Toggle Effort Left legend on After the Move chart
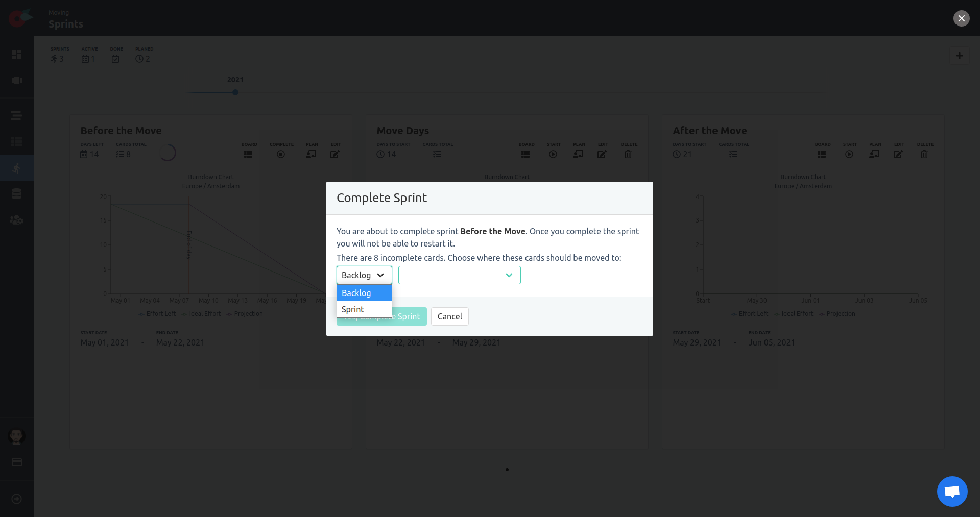This screenshot has height=517, width=980. tap(750, 314)
